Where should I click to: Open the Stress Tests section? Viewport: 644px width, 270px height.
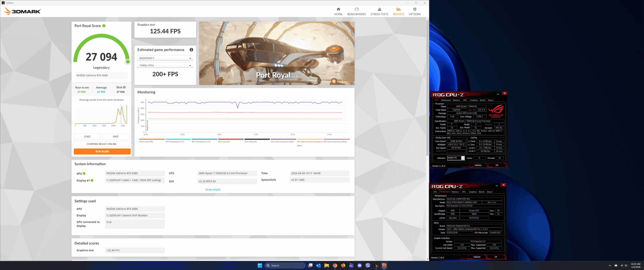pyautogui.click(x=379, y=11)
